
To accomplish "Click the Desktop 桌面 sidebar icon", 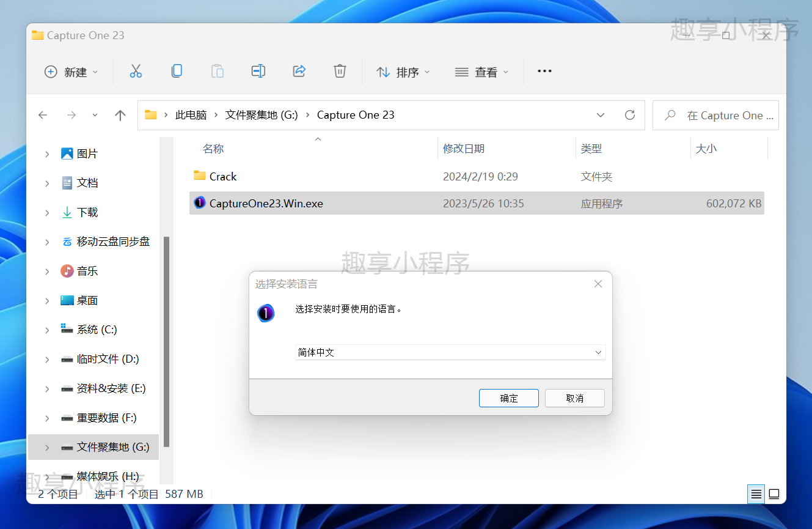I will [x=67, y=300].
